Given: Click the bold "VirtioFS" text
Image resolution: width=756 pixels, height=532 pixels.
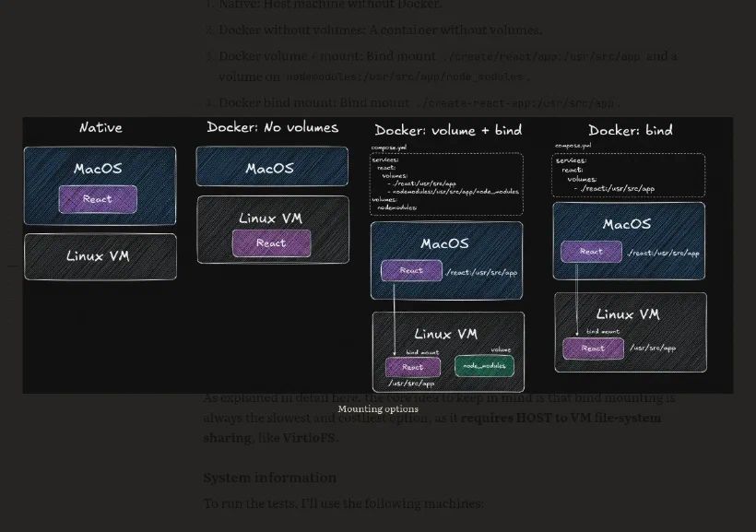Looking at the screenshot, I should pyautogui.click(x=309, y=438).
